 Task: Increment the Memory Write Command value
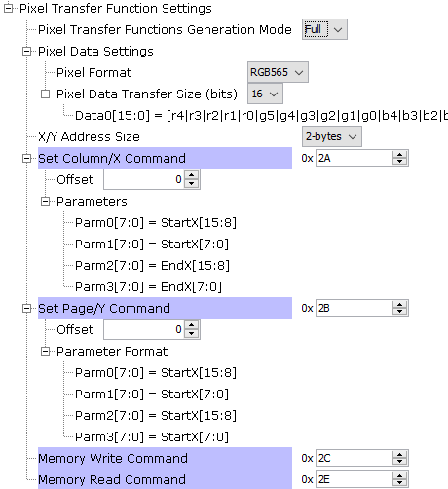399,455
